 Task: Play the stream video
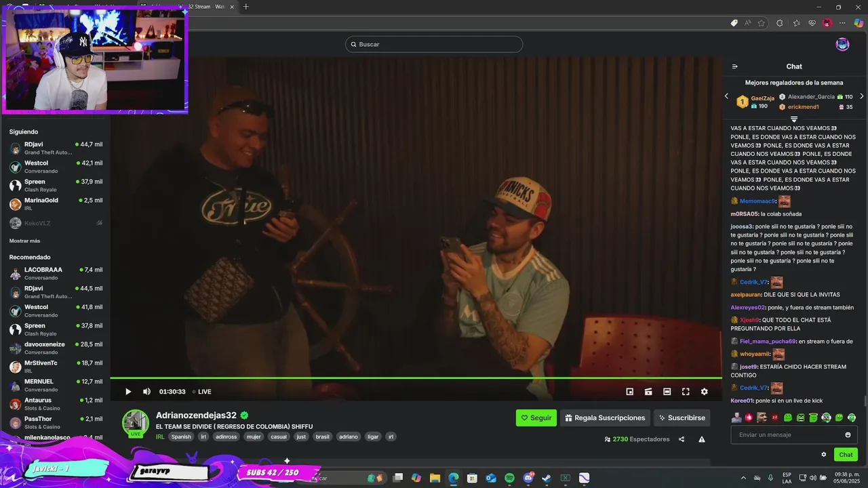[x=128, y=392]
